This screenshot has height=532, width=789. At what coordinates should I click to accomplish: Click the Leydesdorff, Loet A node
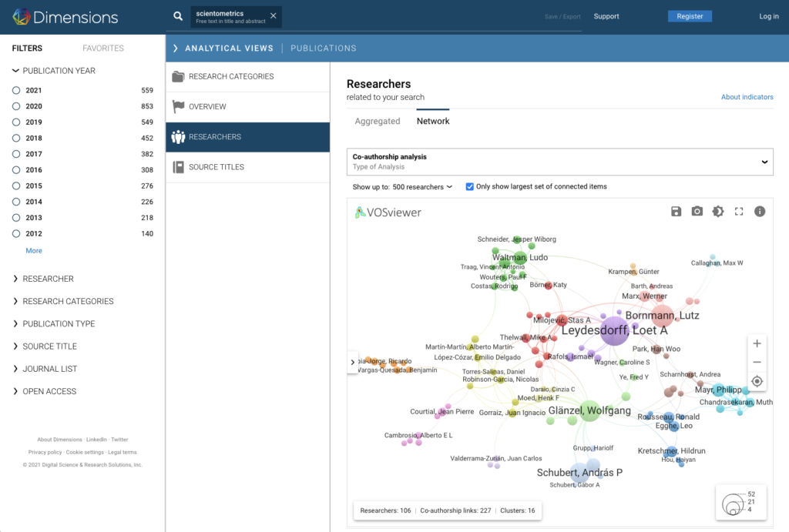pos(614,330)
